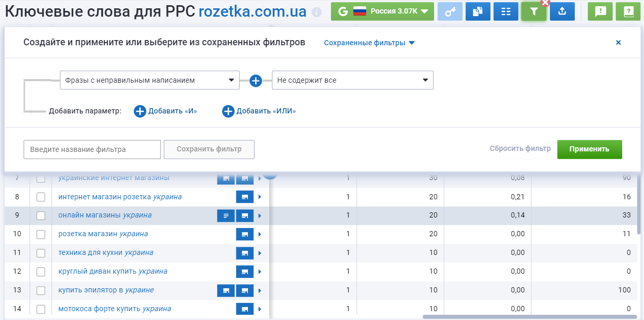Screen dimensions: 644x320
Task: Click the plus icon between the two filter dropdowns
Action: coord(256,81)
